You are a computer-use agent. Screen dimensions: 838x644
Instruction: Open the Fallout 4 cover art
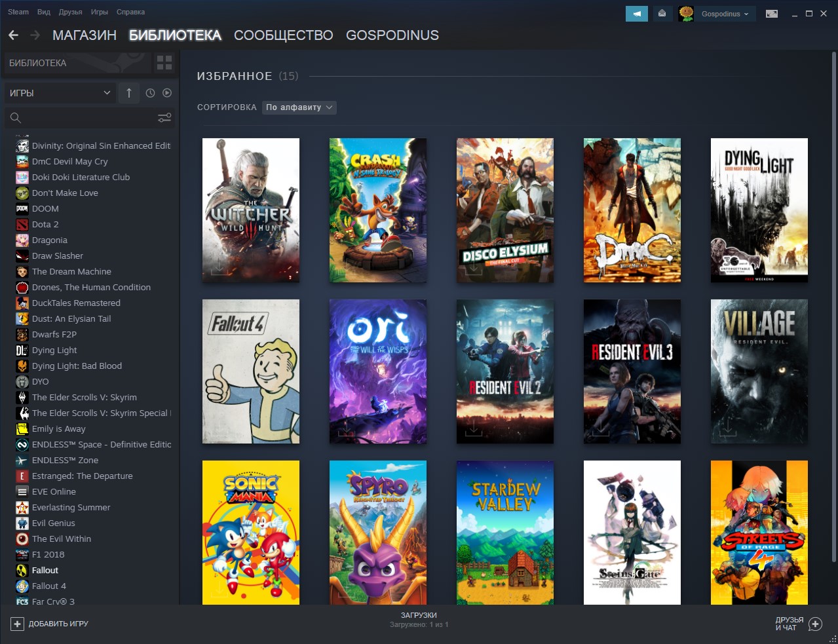tap(251, 371)
